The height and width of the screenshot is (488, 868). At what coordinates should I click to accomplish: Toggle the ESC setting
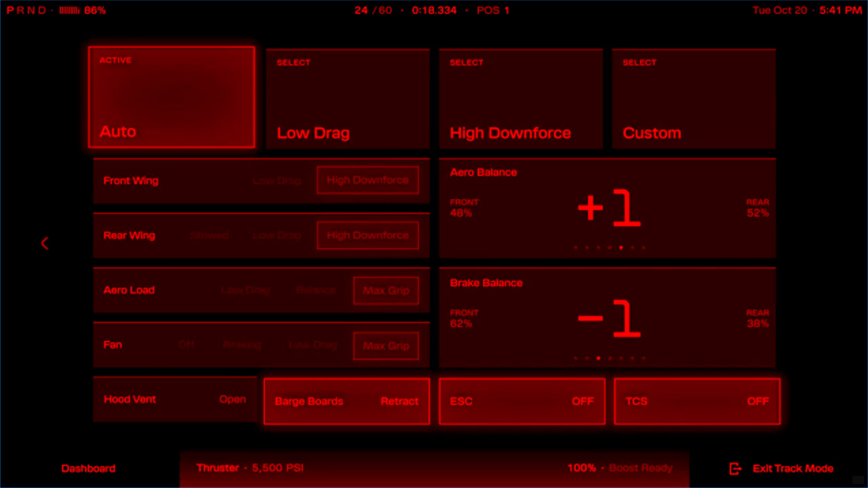pos(522,401)
